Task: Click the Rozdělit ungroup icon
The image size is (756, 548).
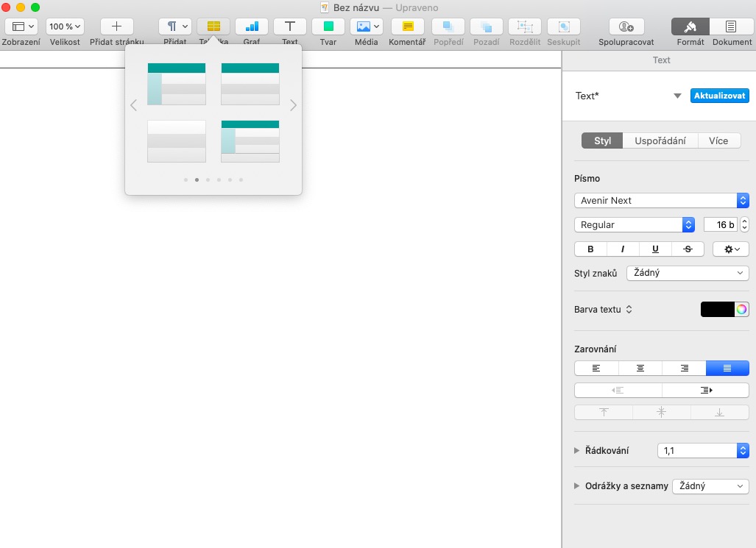Action: (x=525, y=26)
